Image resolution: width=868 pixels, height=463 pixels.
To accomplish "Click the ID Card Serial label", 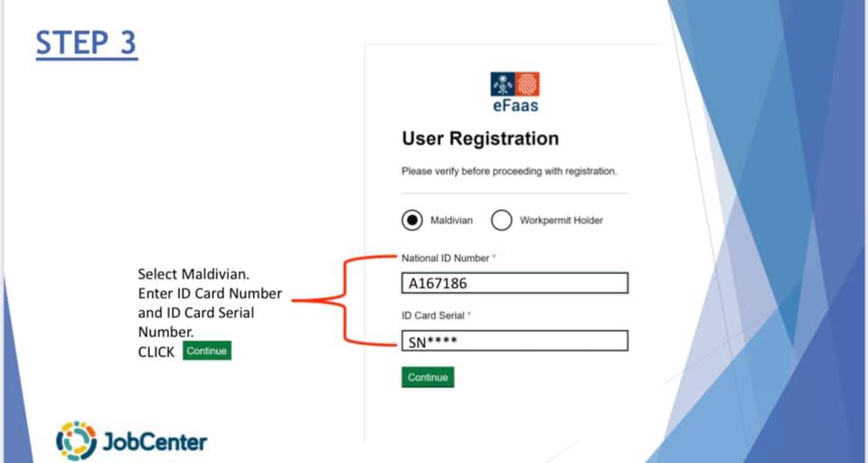I will 433,316.
